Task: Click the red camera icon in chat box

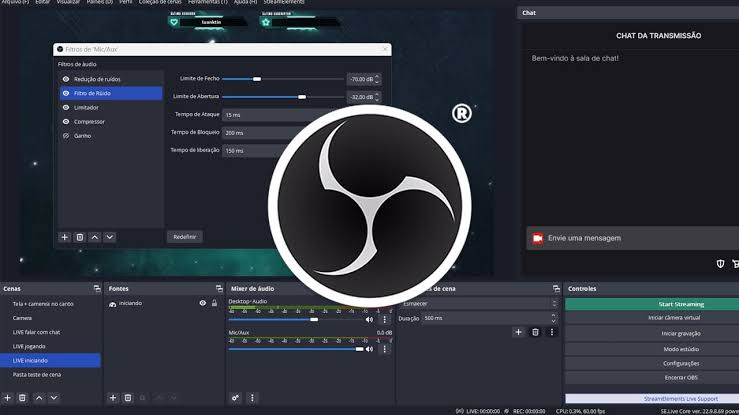Action: click(538, 238)
